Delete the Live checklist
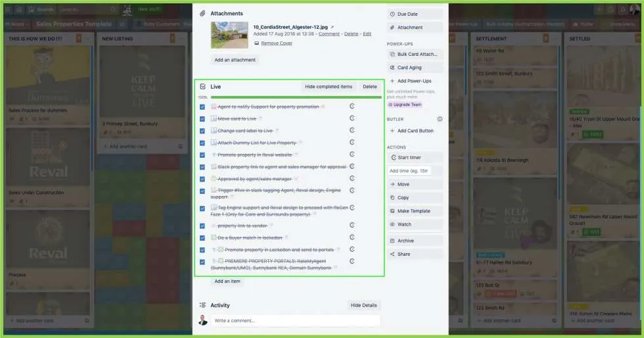 [x=369, y=87]
